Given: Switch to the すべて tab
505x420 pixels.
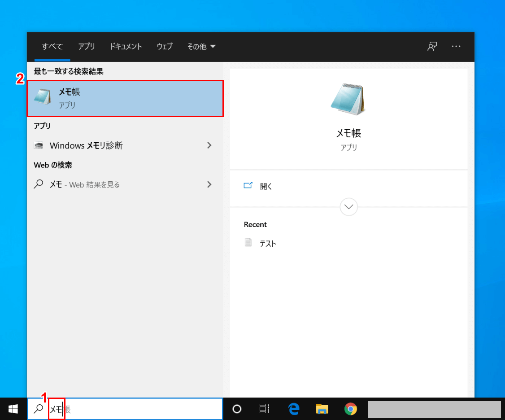Looking at the screenshot, I should tap(52, 46).
